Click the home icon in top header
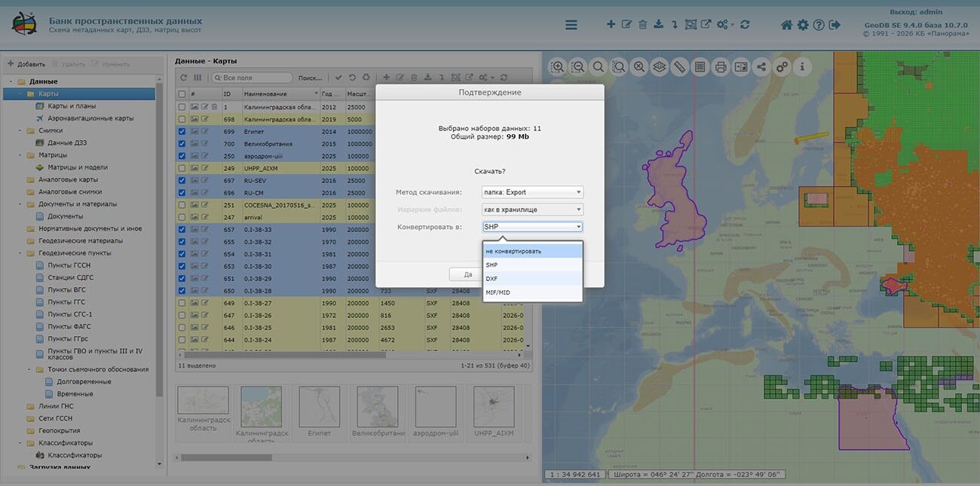The width and height of the screenshot is (980, 486). pos(786,25)
